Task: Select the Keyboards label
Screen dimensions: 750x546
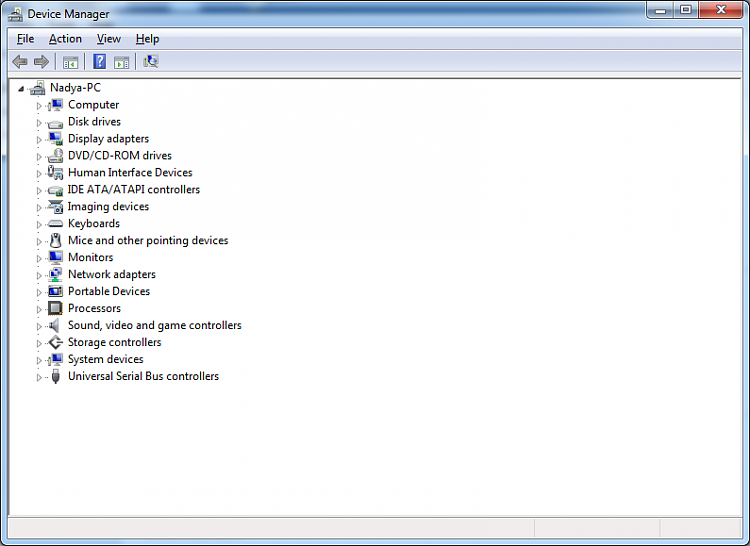Action: 94,223
